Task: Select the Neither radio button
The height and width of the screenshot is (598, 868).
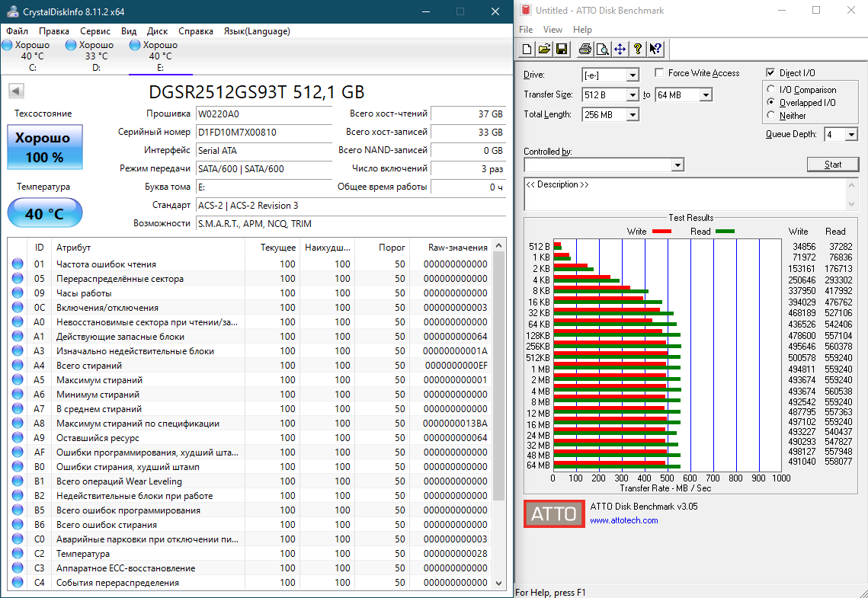Action: (x=771, y=116)
